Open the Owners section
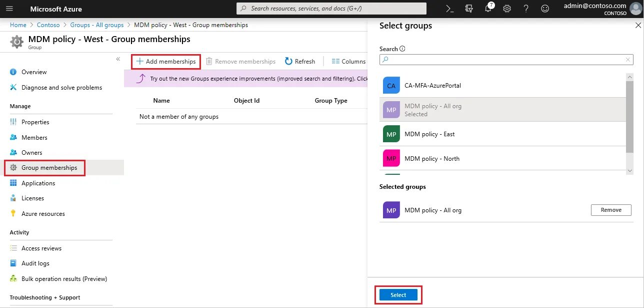 pyautogui.click(x=32, y=153)
